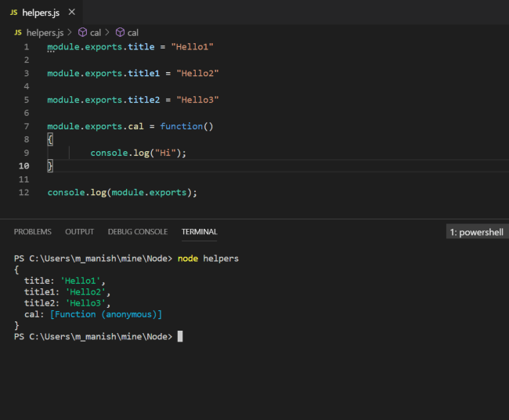Click line number 7 in the gutter
Screen dimensions: 509x420
[x=27, y=126]
